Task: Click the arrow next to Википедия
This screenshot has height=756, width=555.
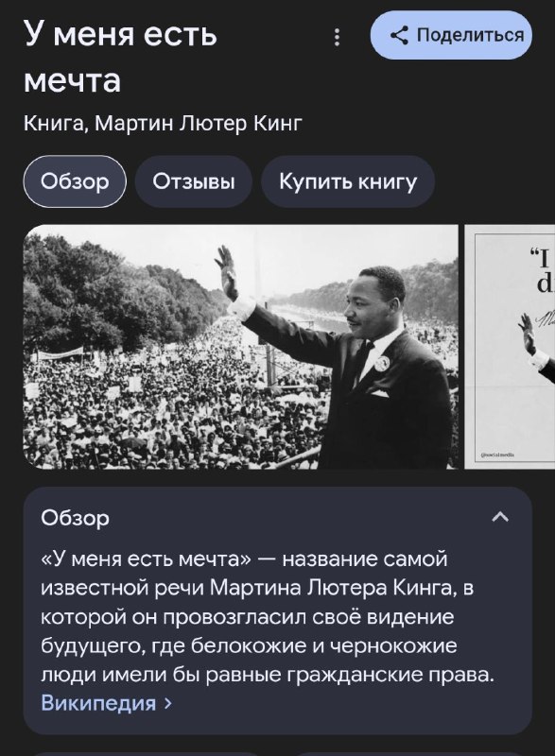Action: [x=167, y=703]
